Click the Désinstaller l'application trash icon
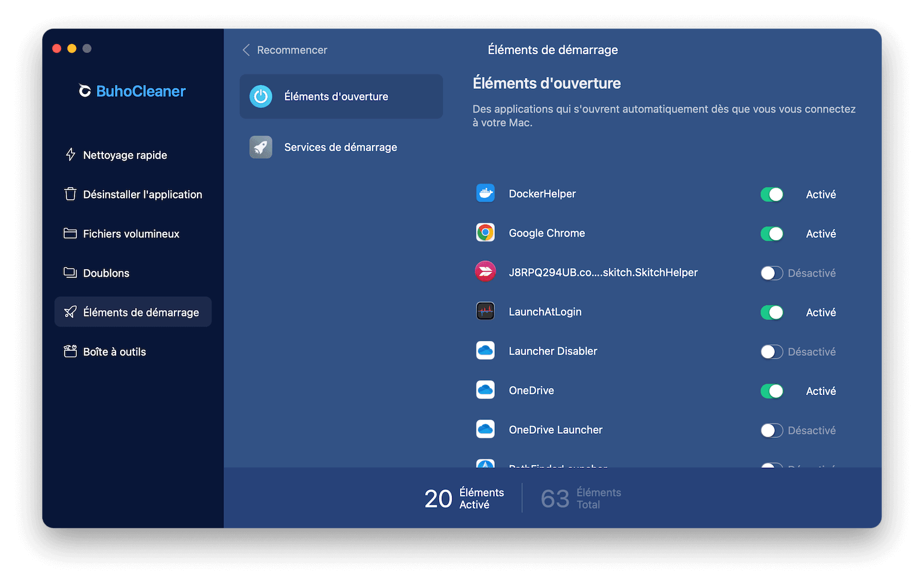The height and width of the screenshot is (584, 924). click(70, 194)
